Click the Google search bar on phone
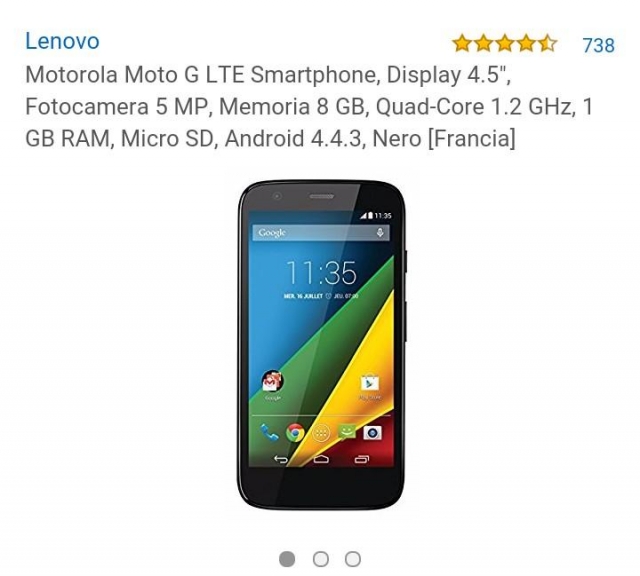640x576 pixels. [321, 233]
